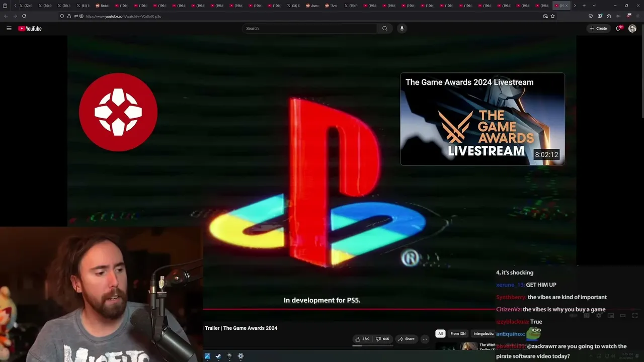Toggle theater mode on player
644x362 pixels.
click(x=623, y=315)
